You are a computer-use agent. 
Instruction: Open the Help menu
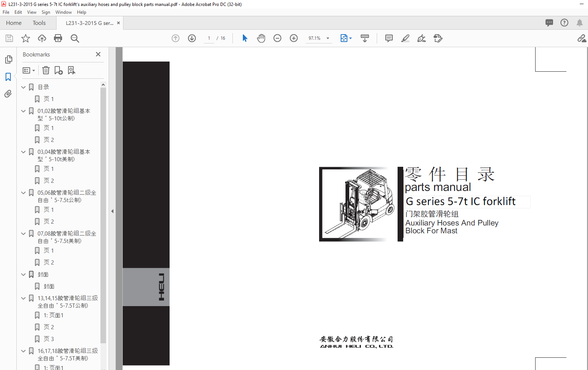[x=81, y=12]
